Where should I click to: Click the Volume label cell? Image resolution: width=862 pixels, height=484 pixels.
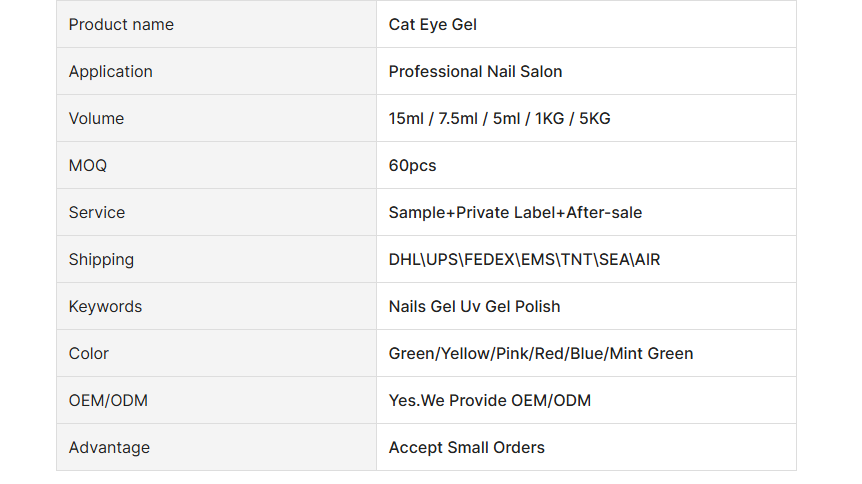216,118
